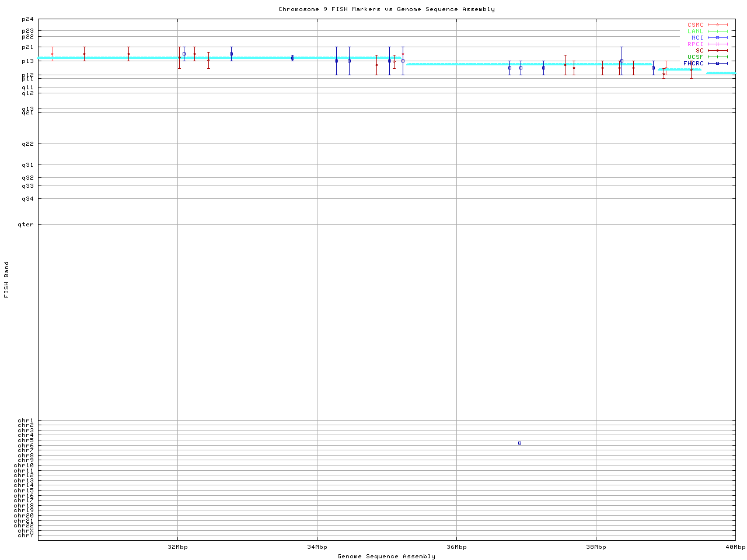The height and width of the screenshot is (560, 747).
Task: Select the 34Mbp x-axis tick label
Action: [x=317, y=547]
